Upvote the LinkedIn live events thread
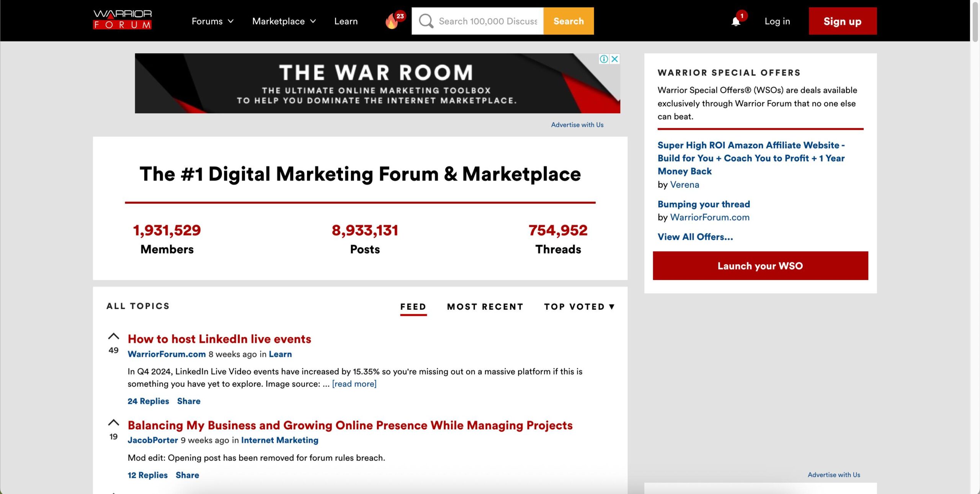The height and width of the screenshot is (494, 980). [113, 336]
